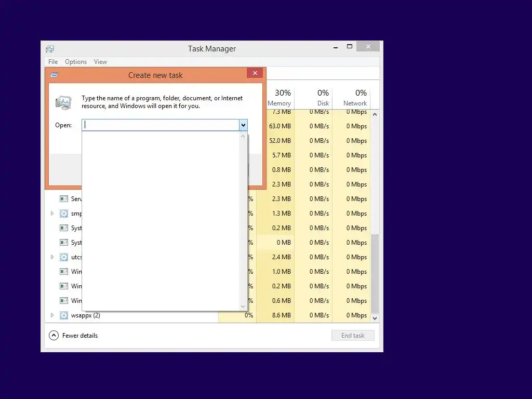Expand the wsappx (2) process group
Viewport: 532px width, 399px height.
[52, 315]
